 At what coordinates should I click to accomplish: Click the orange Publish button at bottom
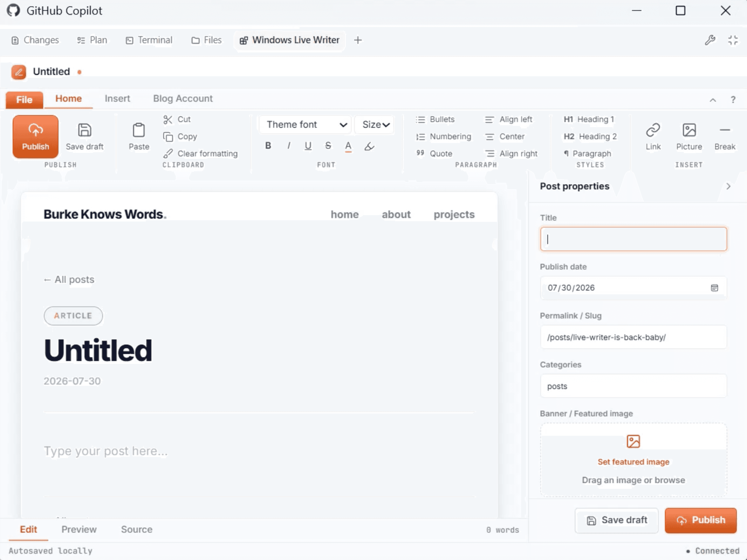701,520
